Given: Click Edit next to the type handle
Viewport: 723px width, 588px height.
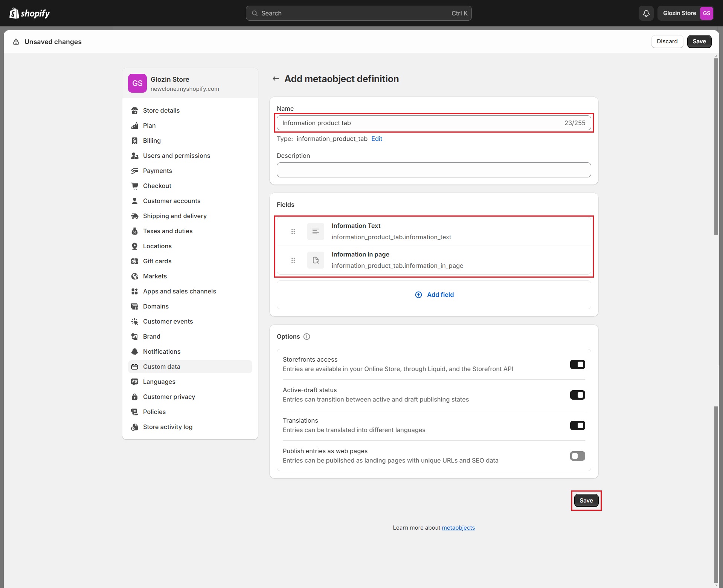Looking at the screenshot, I should coord(377,139).
